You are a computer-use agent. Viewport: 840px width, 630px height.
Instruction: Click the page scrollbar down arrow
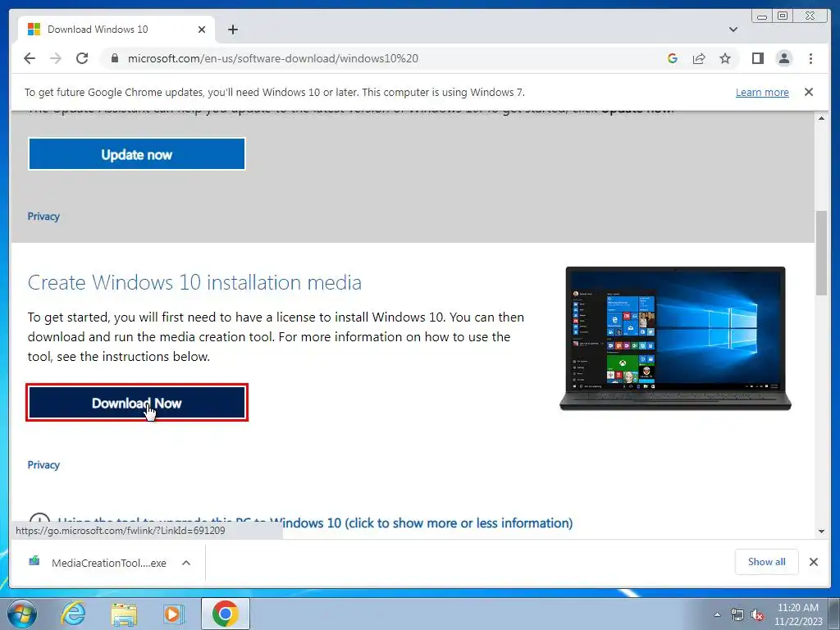click(x=821, y=532)
